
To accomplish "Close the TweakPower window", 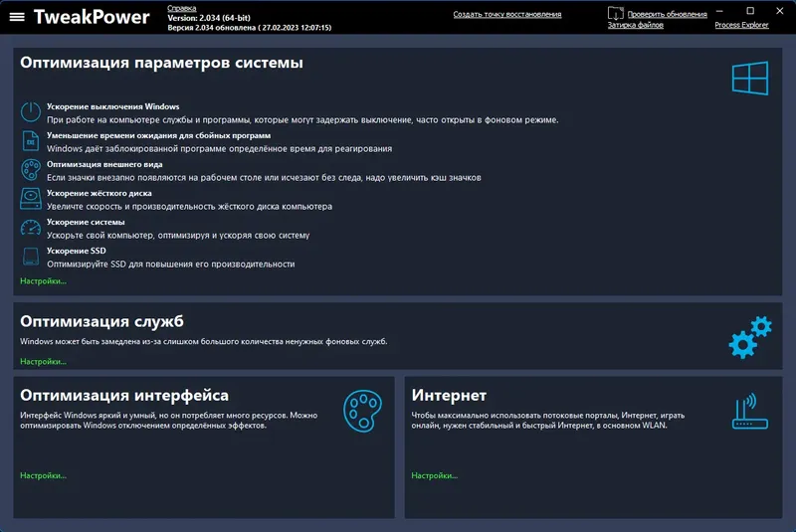I will pyautogui.click(x=780, y=11).
